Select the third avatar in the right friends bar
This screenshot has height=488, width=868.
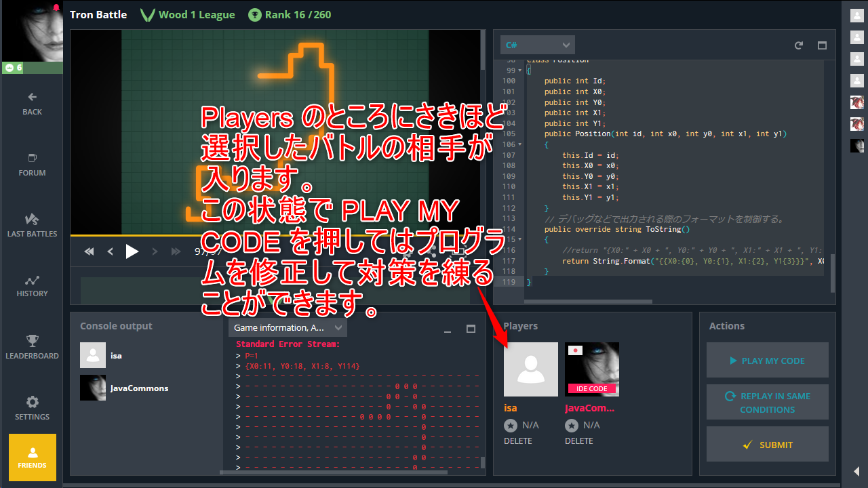pos(857,60)
